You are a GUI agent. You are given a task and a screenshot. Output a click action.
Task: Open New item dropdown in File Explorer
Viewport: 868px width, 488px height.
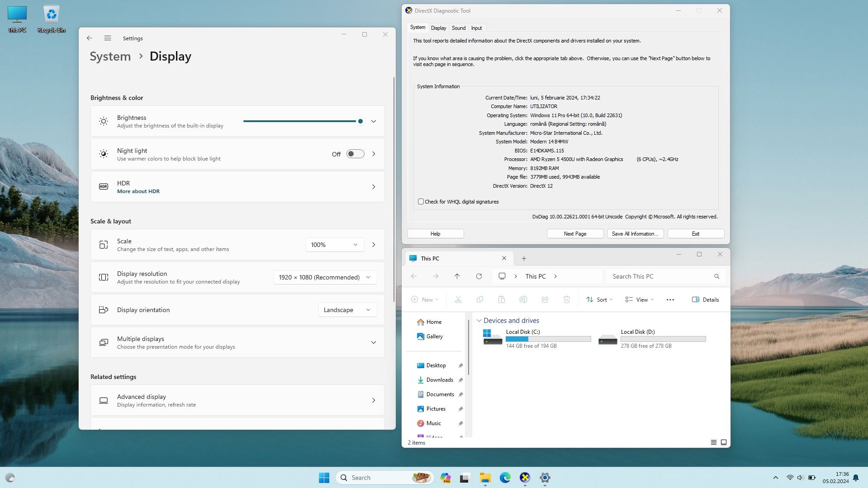coord(424,299)
